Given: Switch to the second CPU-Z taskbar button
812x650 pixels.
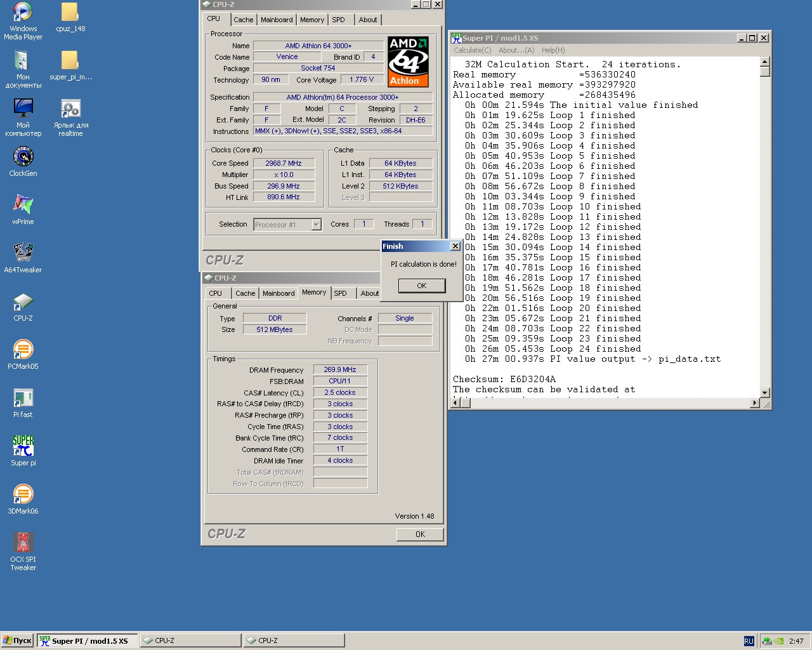Looking at the screenshot, I should point(294,640).
